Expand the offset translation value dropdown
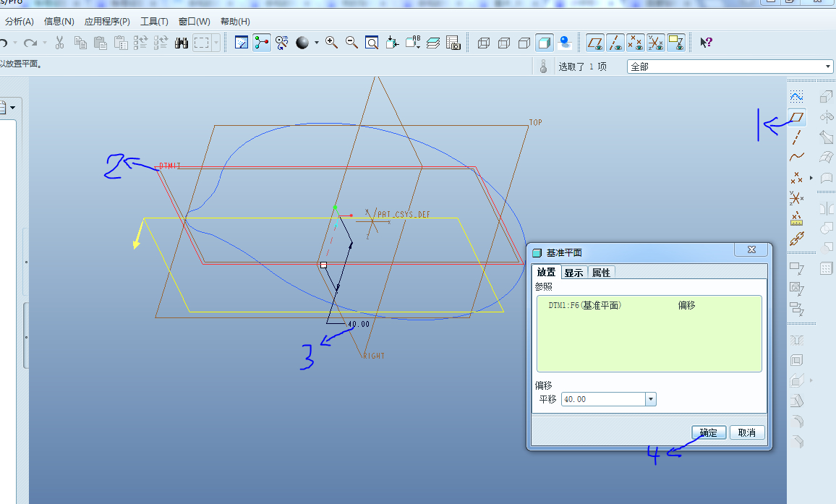Screen dimensions: 836x504 tap(650, 399)
